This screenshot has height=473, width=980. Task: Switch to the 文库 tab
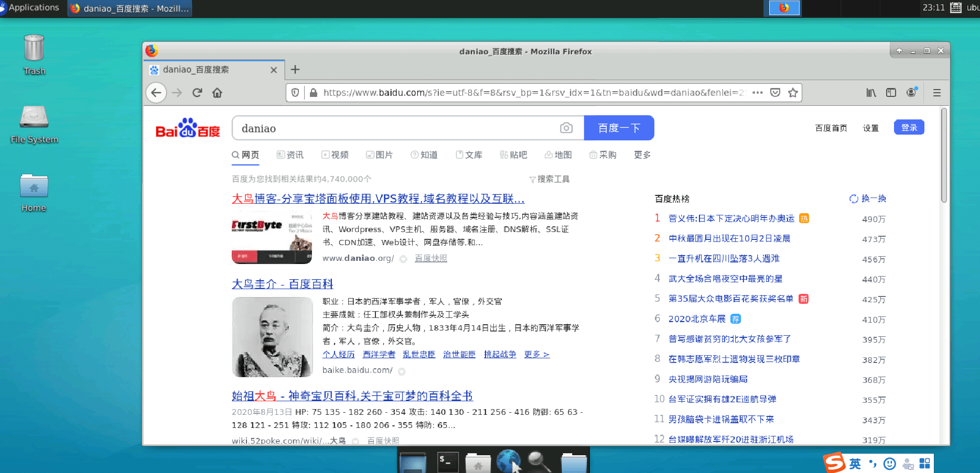(469, 155)
